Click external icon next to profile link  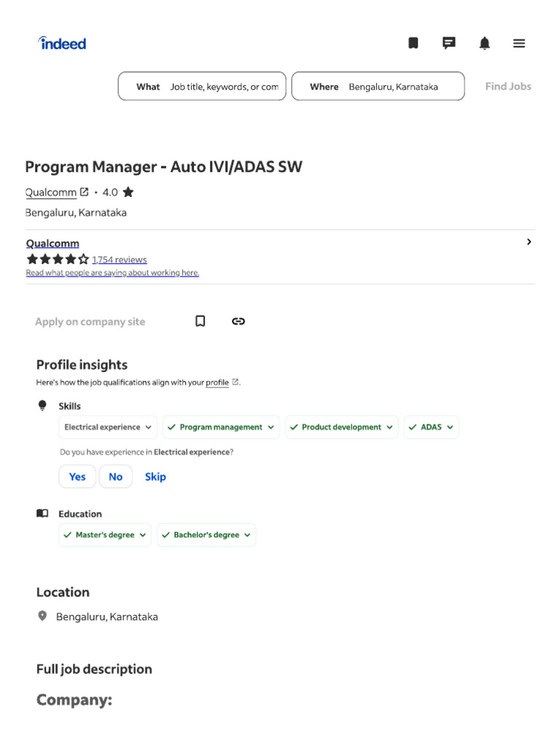[236, 382]
